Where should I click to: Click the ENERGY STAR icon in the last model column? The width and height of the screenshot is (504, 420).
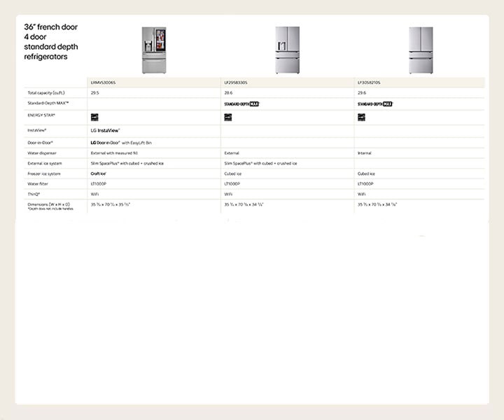tap(361, 118)
